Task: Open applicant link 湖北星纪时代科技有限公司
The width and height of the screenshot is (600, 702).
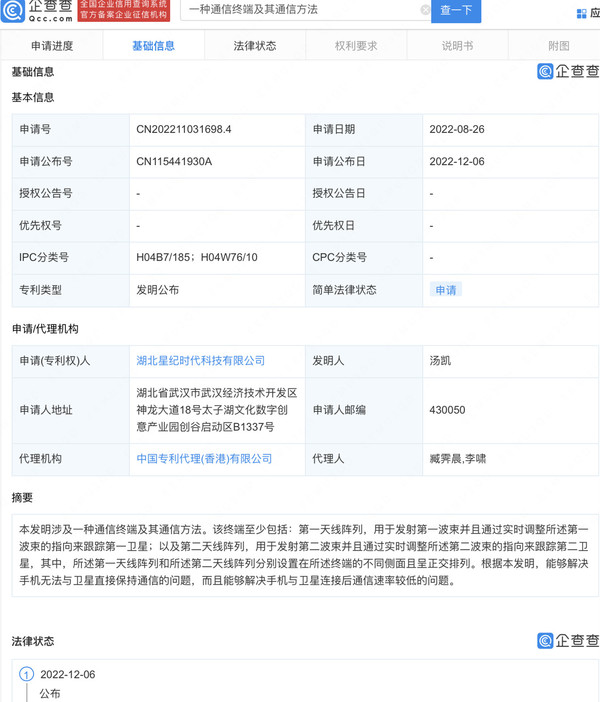Action: (201, 361)
